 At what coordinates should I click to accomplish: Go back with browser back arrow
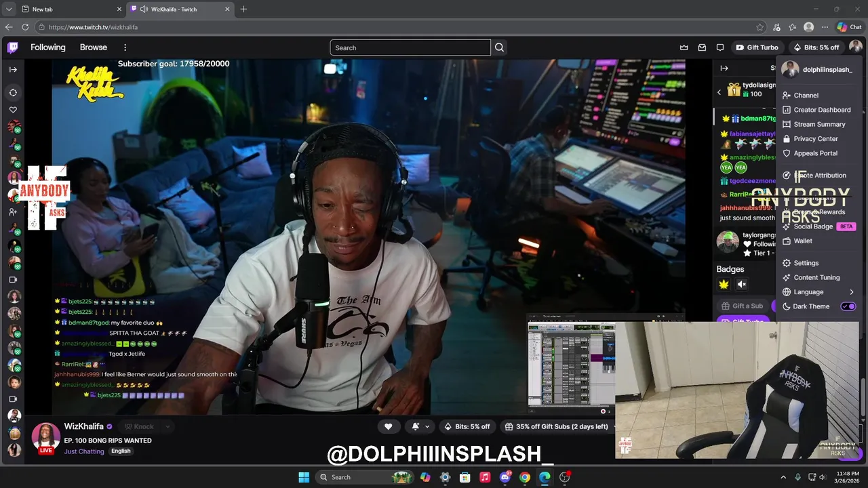[9, 27]
